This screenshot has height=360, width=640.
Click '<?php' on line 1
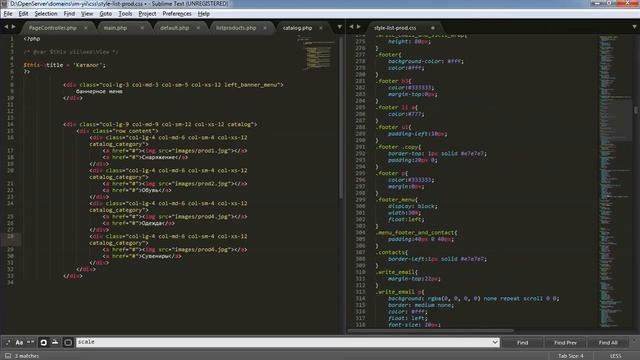coord(32,39)
